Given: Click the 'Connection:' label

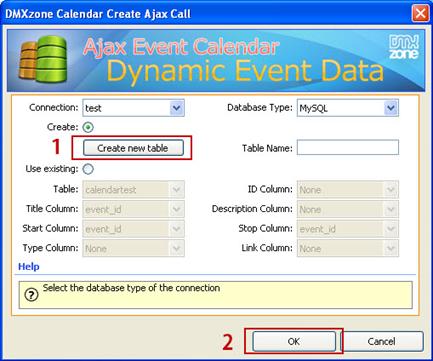Looking at the screenshot, I should [54, 108].
